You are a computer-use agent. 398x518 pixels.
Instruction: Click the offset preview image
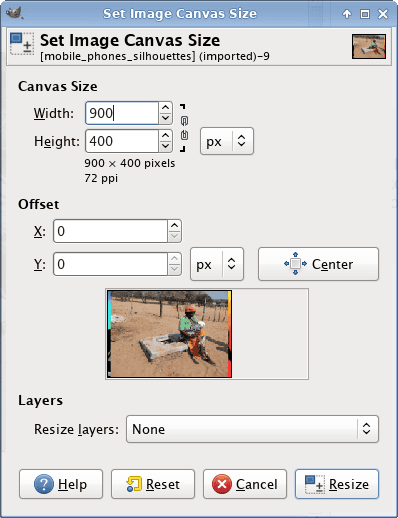pos(169,334)
